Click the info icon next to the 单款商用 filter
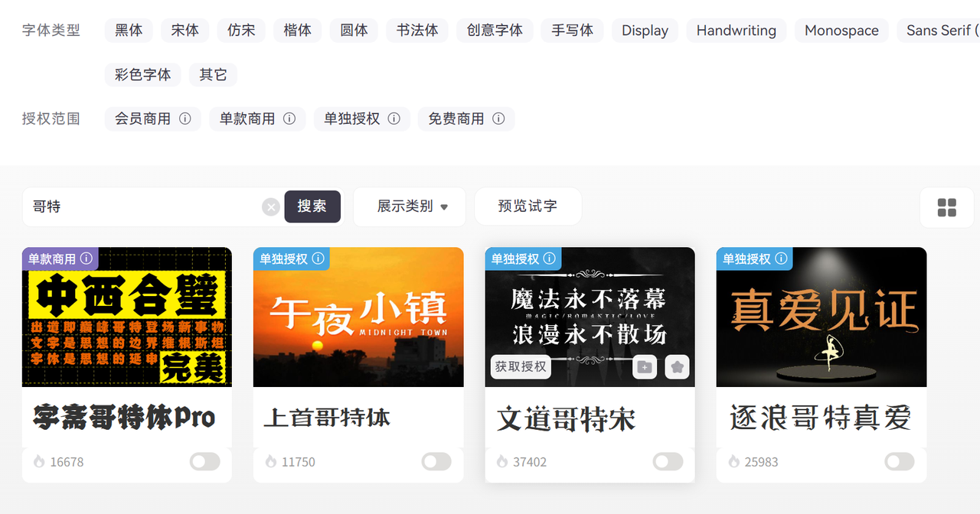This screenshot has height=514, width=980. click(289, 119)
